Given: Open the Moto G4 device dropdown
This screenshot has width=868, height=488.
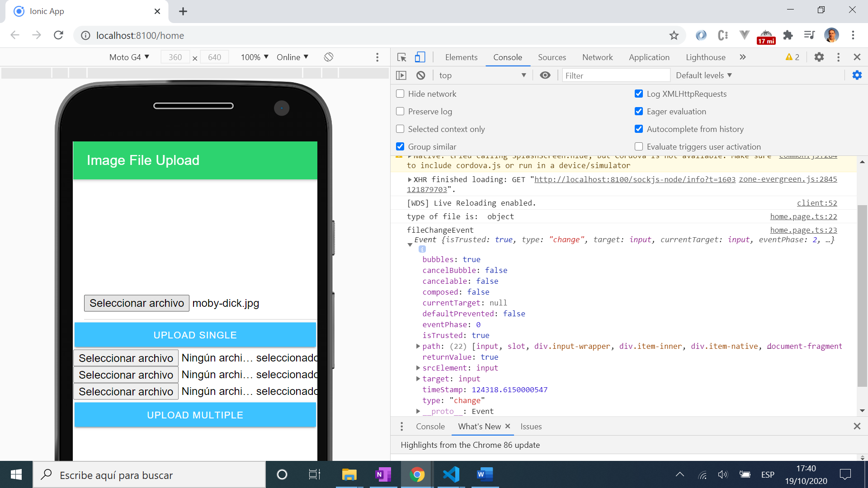Looking at the screenshot, I should pyautogui.click(x=129, y=57).
